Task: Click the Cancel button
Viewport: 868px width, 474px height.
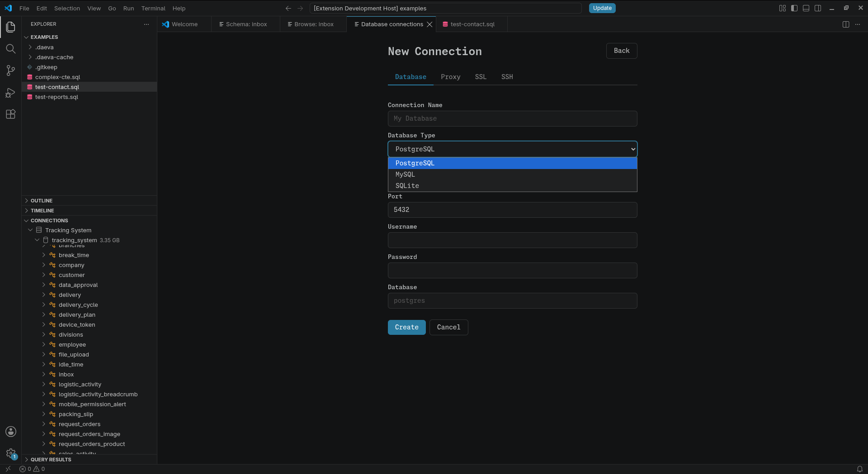Action: [448, 327]
